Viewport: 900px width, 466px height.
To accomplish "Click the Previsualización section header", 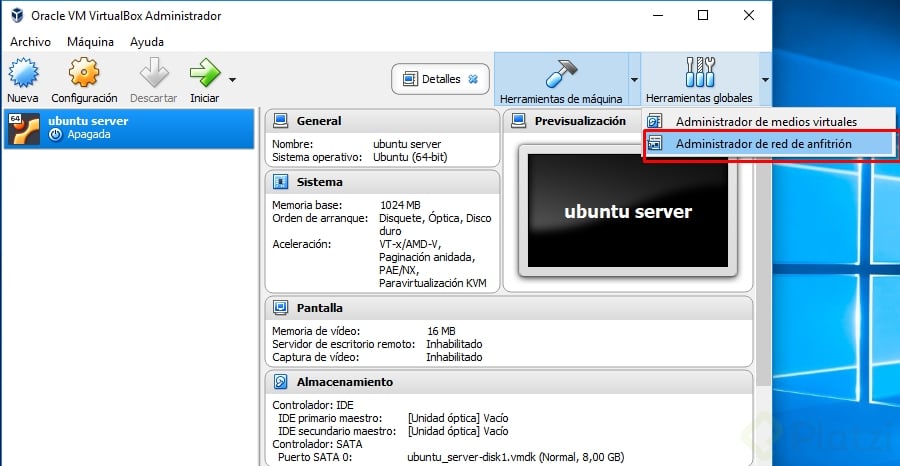I will click(x=580, y=121).
